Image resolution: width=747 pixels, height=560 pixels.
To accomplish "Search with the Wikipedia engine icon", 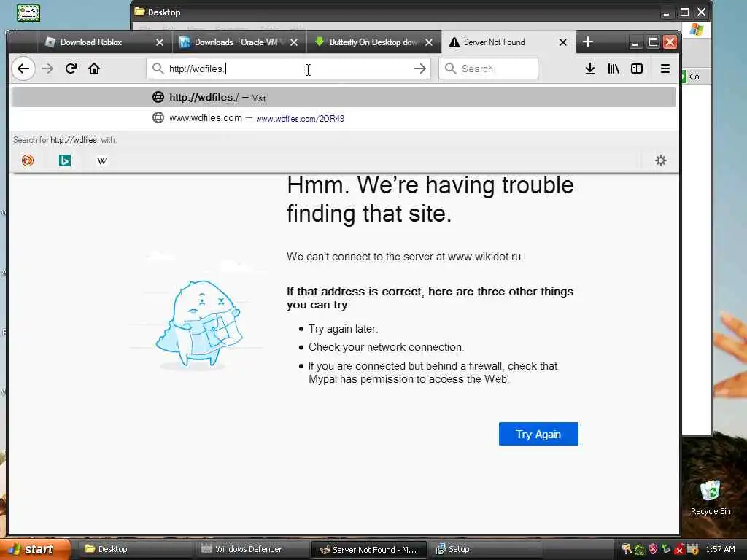I will [x=102, y=160].
